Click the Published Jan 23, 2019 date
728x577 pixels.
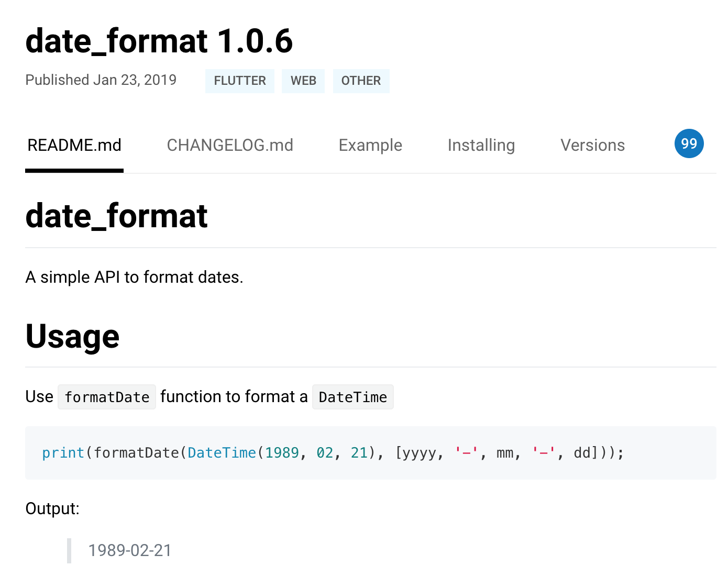click(x=101, y=80)
